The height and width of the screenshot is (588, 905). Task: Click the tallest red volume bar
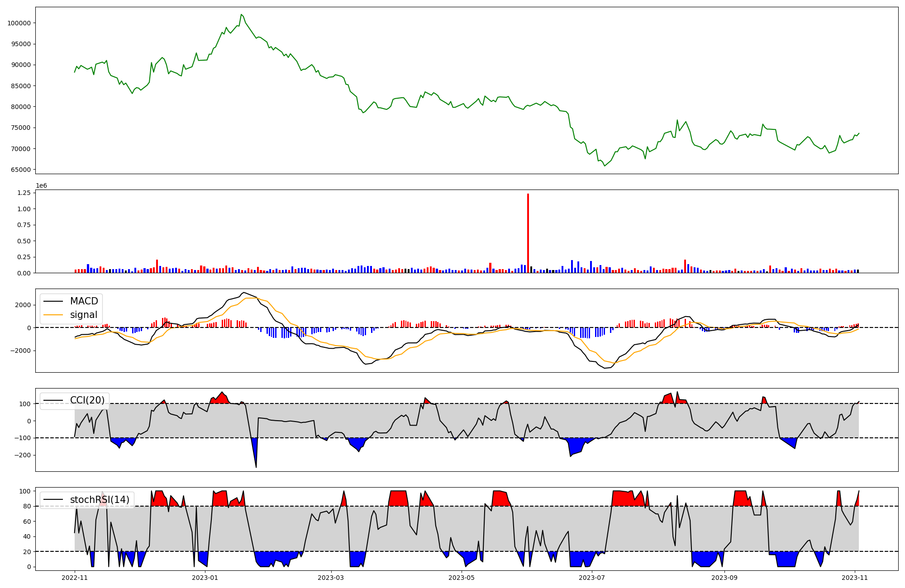528,233
